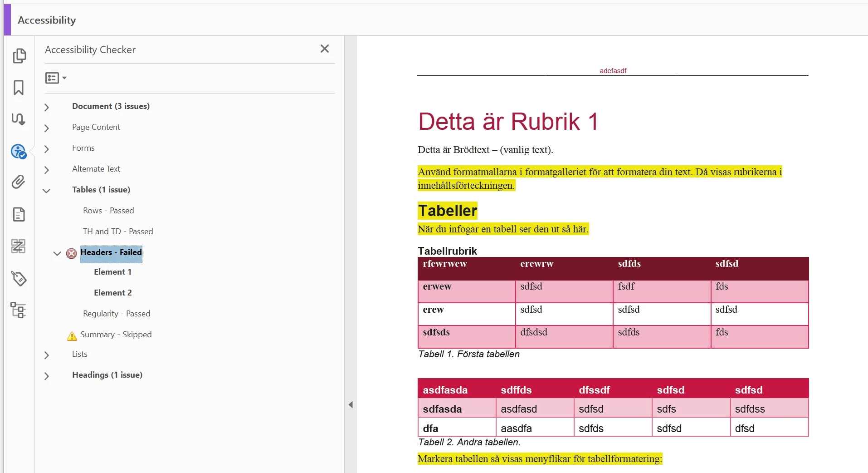This screenshot has height=473, width=868.
Task: Click the warning icon beside Summary - Skipped
Action: (72, 336)
